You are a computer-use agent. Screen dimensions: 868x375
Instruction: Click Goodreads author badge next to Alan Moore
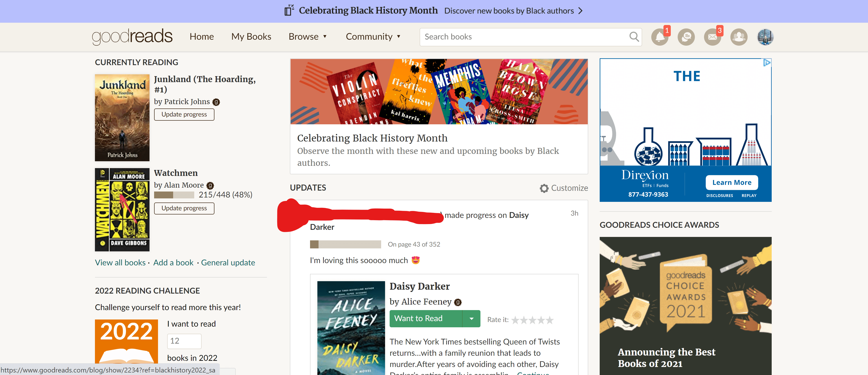[210, 186]
